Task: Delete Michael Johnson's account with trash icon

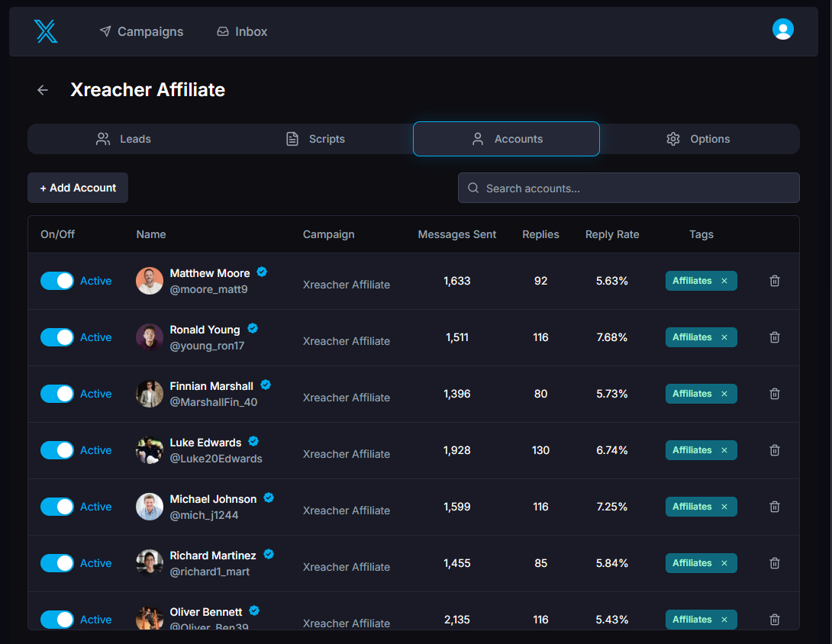Action: pyautogui.click(x=774, y=507)
